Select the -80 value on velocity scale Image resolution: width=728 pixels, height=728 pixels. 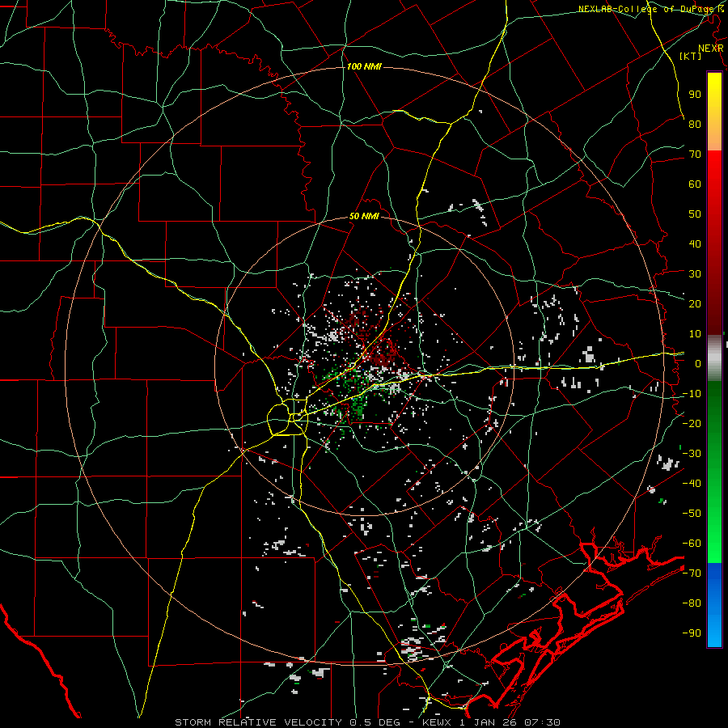point(692,603)
